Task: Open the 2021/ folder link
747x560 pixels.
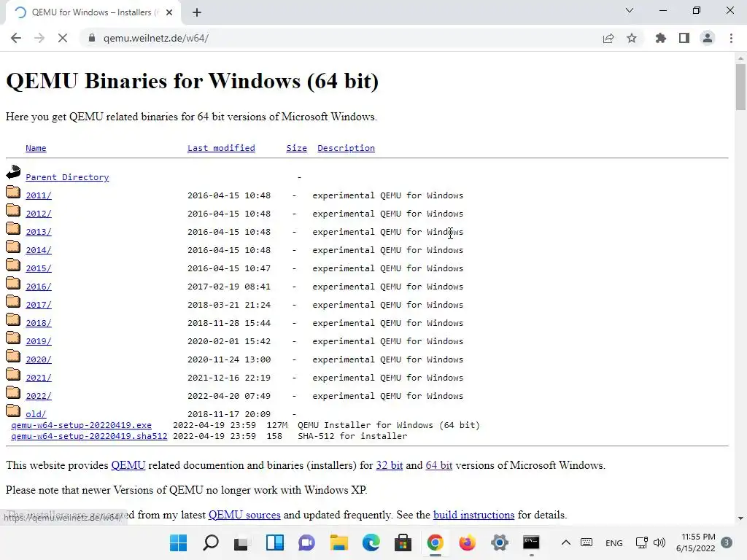Action: (x=39, y=378)
